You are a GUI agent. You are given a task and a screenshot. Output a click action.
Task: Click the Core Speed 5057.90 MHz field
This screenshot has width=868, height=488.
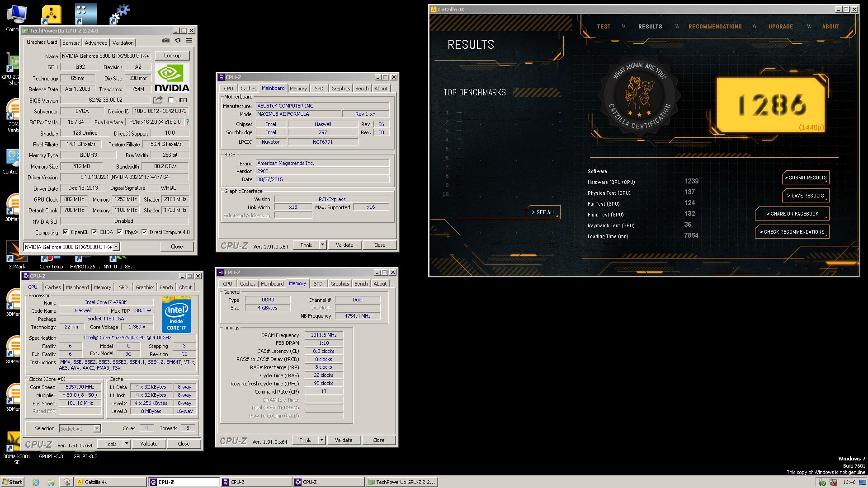pyautogui.click(x=80, y=387)
